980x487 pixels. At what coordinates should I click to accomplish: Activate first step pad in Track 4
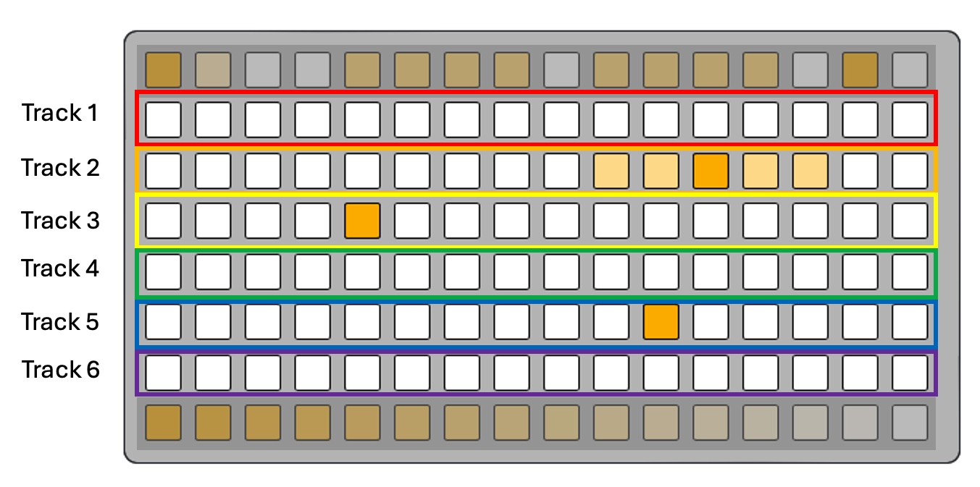(163, 271)
